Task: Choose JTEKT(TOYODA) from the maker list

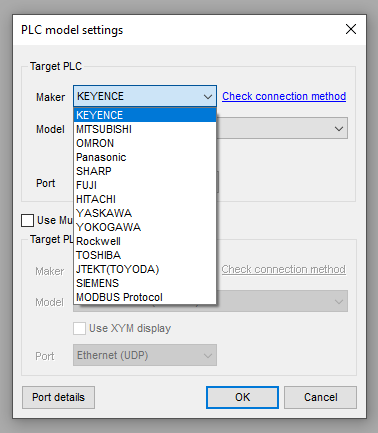Action: click(145, 269)
